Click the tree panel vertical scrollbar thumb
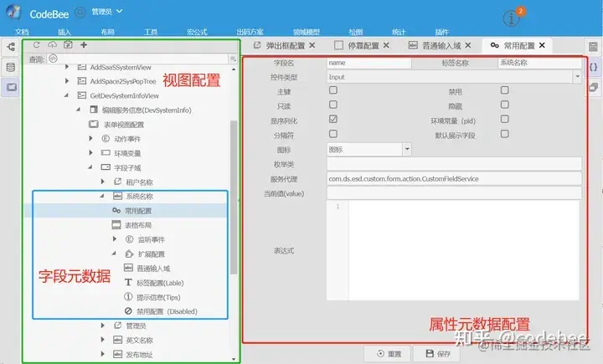The height and width of the screenshot is (364, 603). 233,197
